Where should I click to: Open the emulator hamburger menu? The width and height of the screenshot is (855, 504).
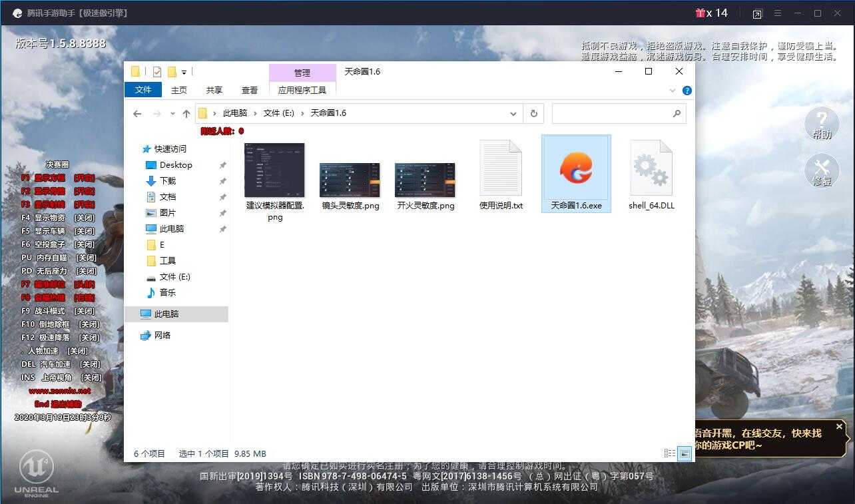778,13
